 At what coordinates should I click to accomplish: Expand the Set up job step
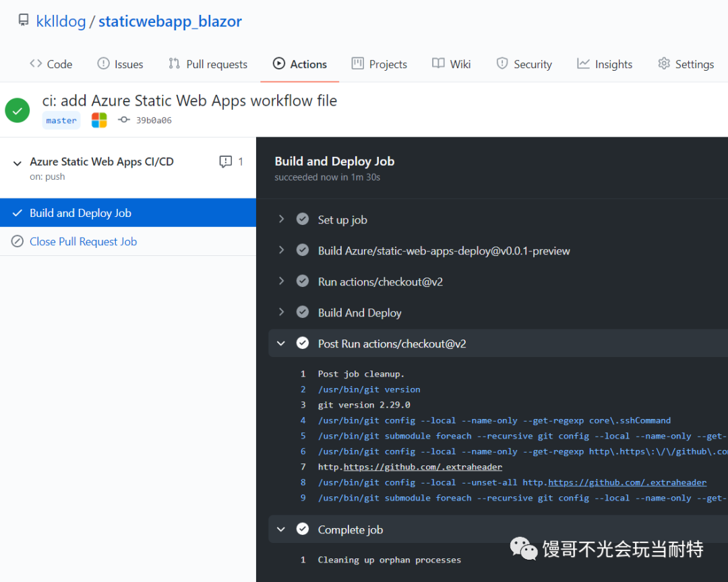pos(281,219)
